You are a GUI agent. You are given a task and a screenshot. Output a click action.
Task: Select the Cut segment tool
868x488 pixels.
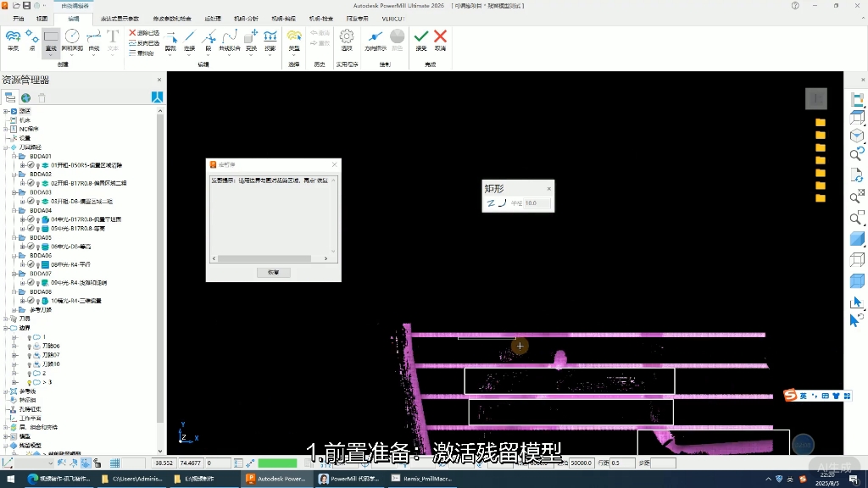coord(209,41)
